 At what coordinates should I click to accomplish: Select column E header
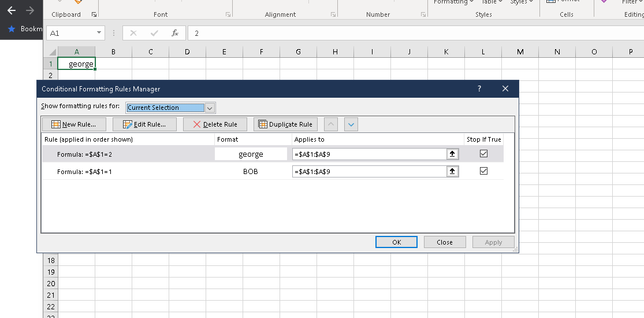coord(224,52)
